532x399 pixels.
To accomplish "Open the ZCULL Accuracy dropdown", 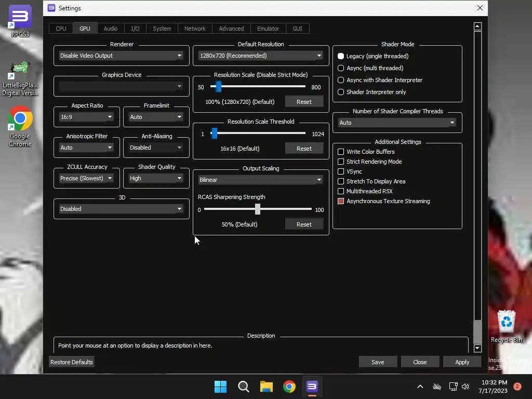I will tap(87, 178).
